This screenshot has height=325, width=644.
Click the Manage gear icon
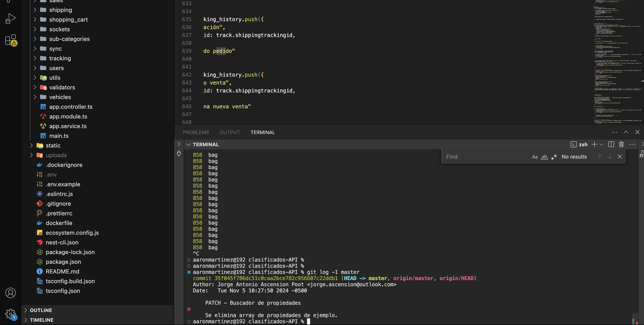point(10,314)
